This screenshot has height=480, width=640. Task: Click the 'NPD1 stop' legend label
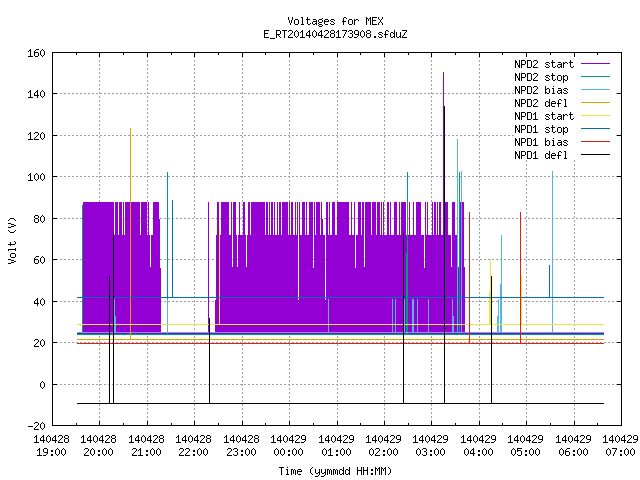541,129
